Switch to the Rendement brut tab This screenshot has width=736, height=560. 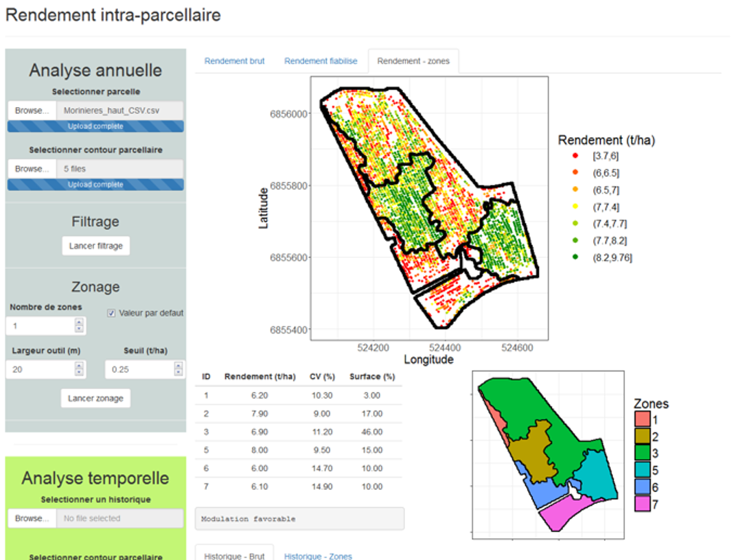(x=234, y=61)
